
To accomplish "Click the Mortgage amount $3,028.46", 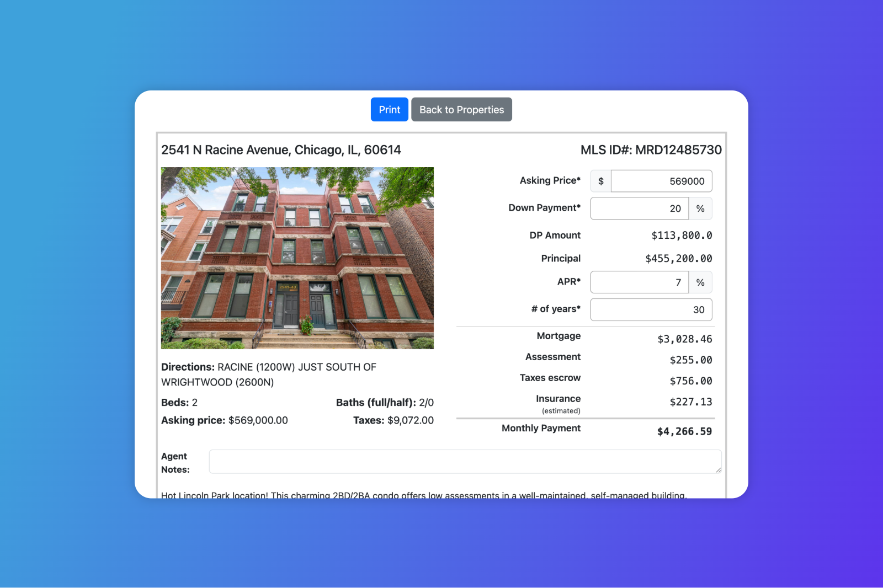I will (684, 339).
